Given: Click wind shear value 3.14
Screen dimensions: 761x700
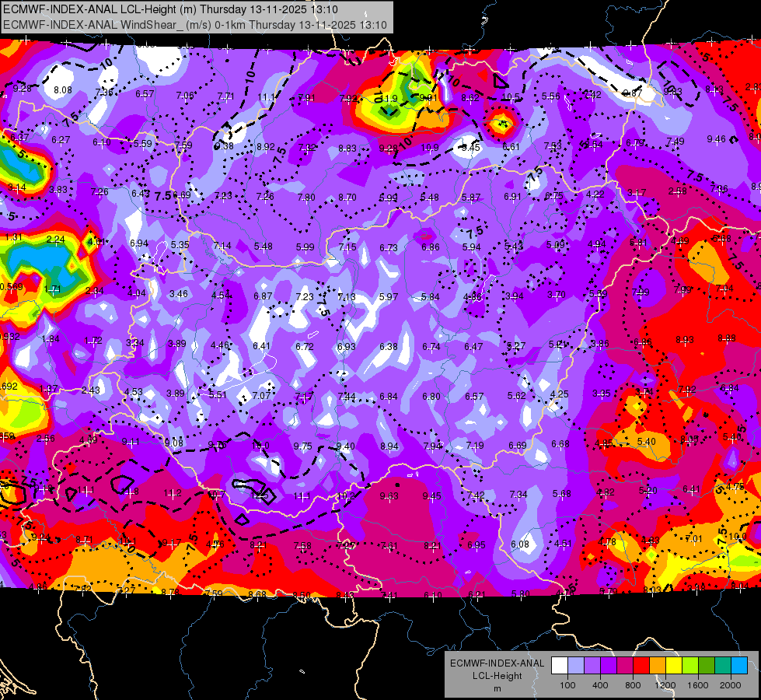Looking at the screenshot, I should [x=17, y=187].
